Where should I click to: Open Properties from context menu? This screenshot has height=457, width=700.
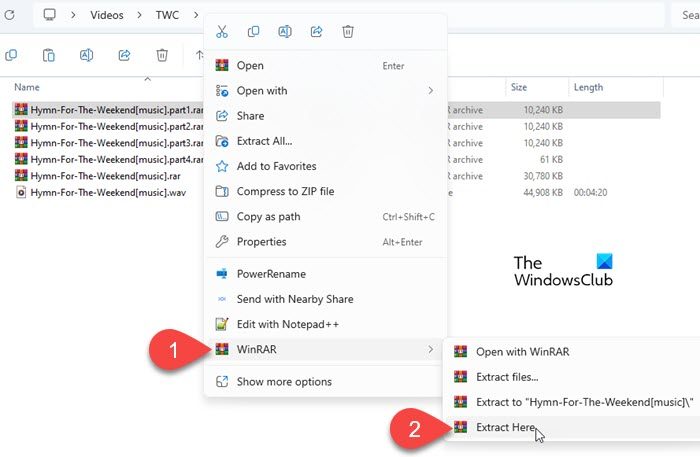[325, 242]
